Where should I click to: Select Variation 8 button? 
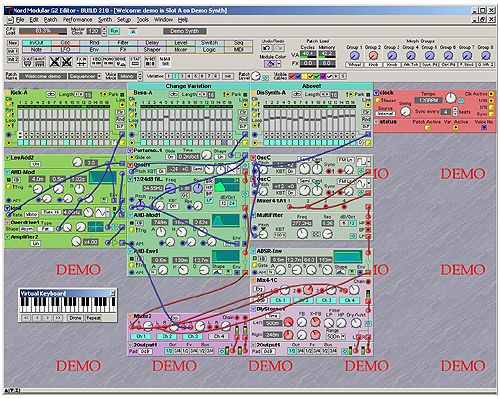(216, 76)
